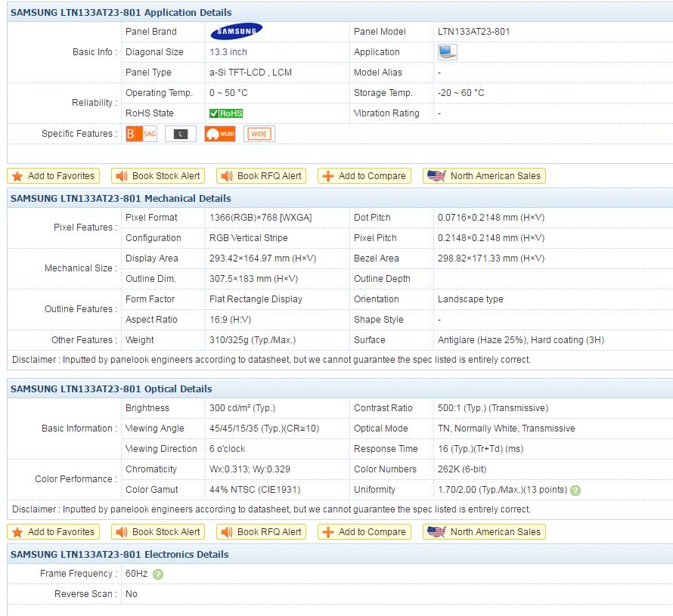Click the Outline Depth field label
The image size is (673, 616).
382,279
